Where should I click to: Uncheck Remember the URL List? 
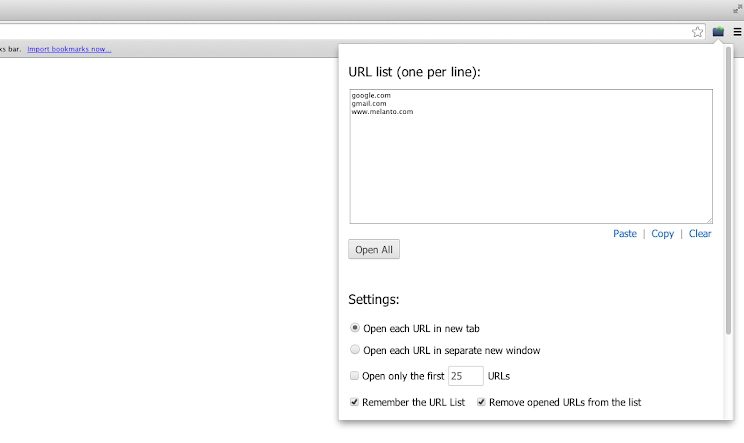click(354, 402)
